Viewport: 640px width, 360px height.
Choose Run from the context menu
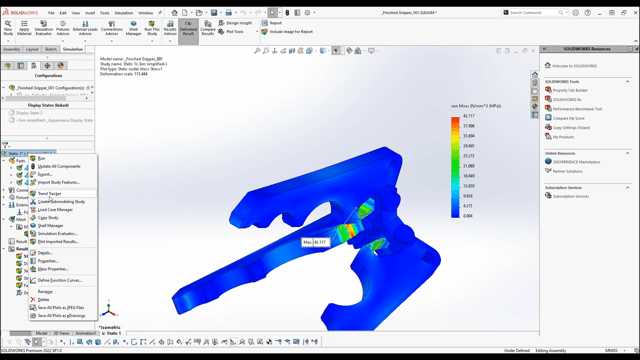point(63,158)
